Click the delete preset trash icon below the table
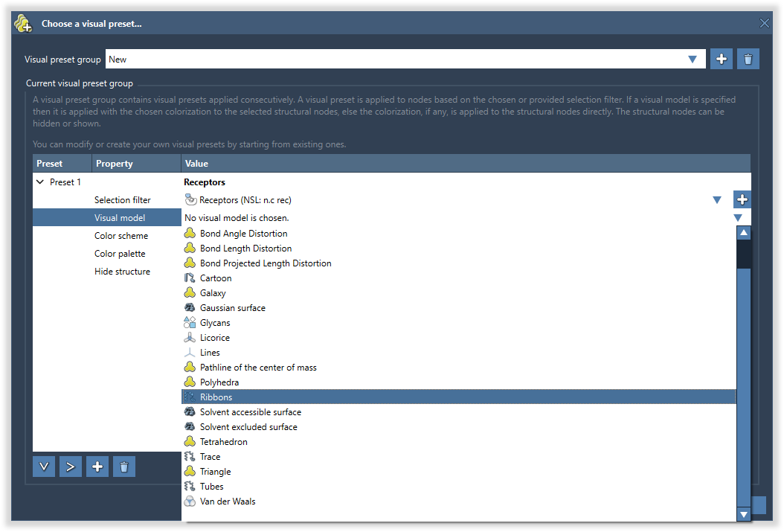 coord(124,467)
